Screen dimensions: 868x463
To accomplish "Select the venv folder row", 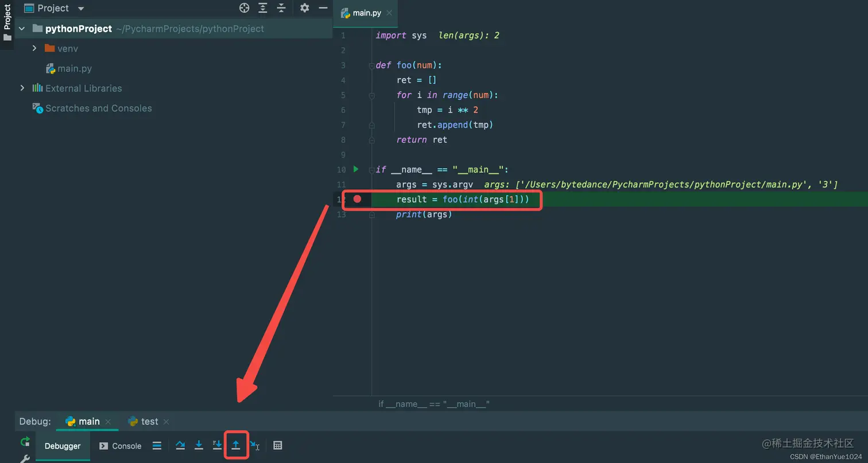I will click(174, 49).
